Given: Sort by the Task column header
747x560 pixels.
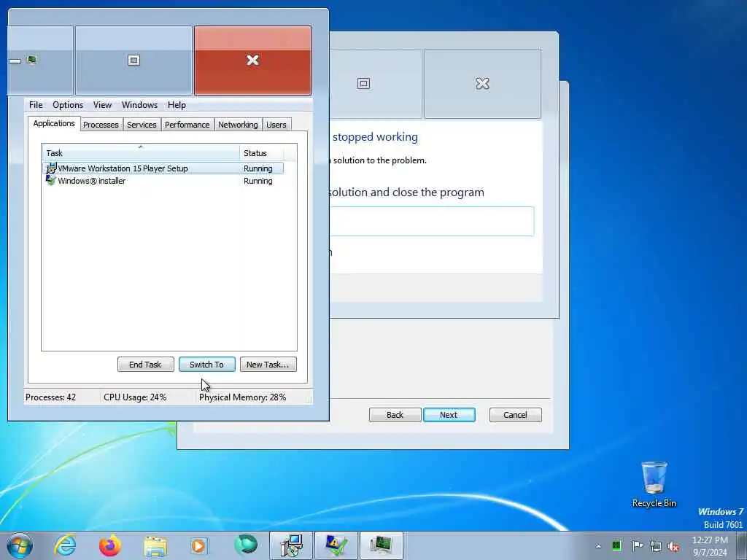Looking at the screenshot, I should pos(141,153).
